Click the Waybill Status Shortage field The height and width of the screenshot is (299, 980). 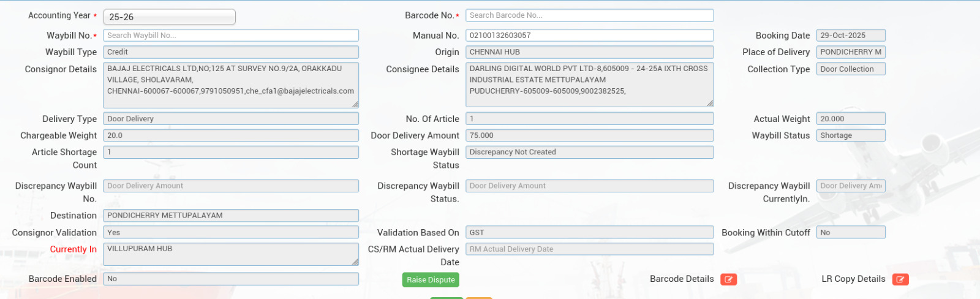[850, 135]
